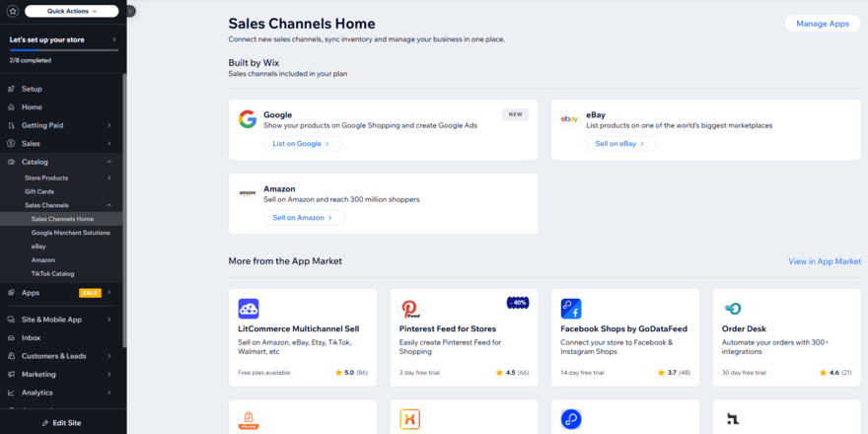Click the Marketing megaphone icon
Screen dimensions: 868x434
(12, 374)
